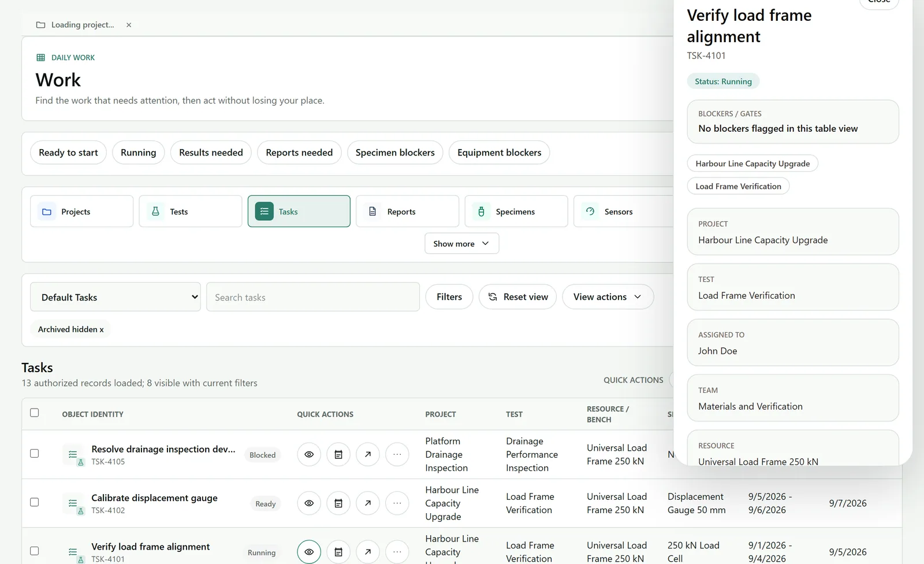Expand Show more object types
Viewport: 924px width, 564px height.
point(461,243)
